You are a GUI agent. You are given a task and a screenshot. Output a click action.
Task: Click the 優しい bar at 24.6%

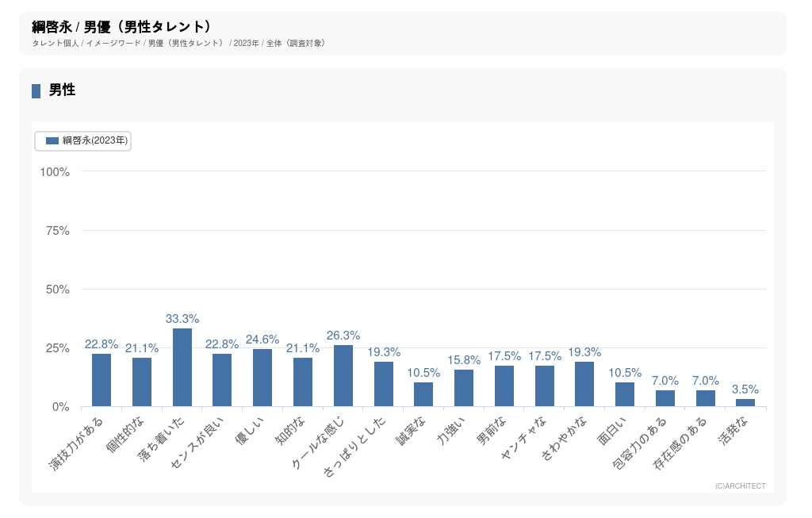point(262,378)
